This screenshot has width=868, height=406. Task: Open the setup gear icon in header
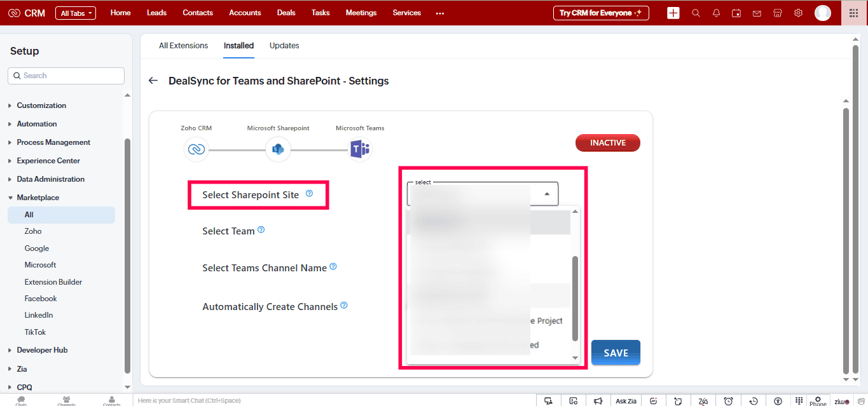click(x=798, y=13)
